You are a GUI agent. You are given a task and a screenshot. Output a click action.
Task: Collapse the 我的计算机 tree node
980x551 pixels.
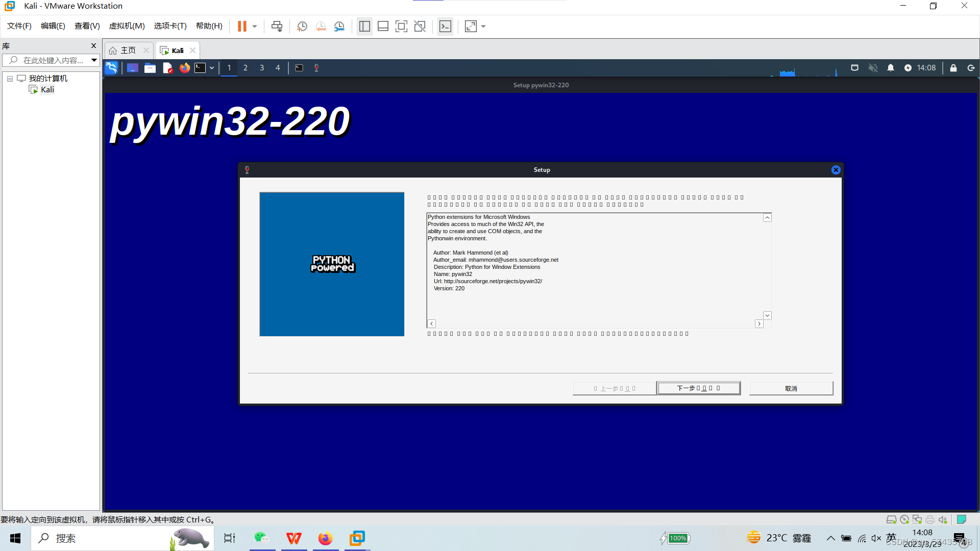pyautogui.click(x=10, y=79)
